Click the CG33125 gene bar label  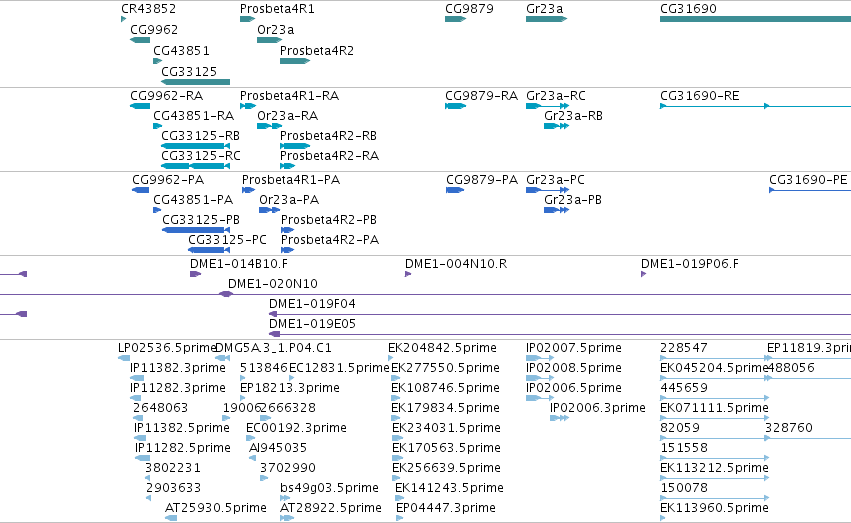pyautogui.click(x=189, y=72)
